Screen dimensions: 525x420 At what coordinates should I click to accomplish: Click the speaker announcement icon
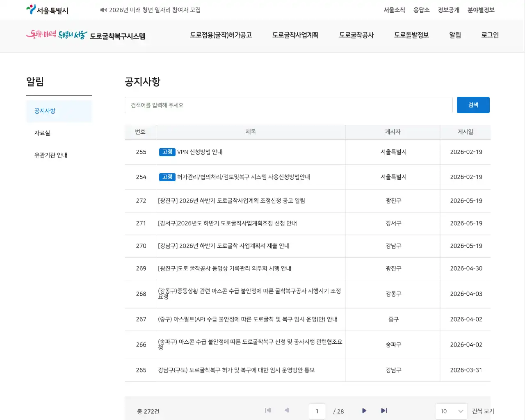tap(103, 10)
